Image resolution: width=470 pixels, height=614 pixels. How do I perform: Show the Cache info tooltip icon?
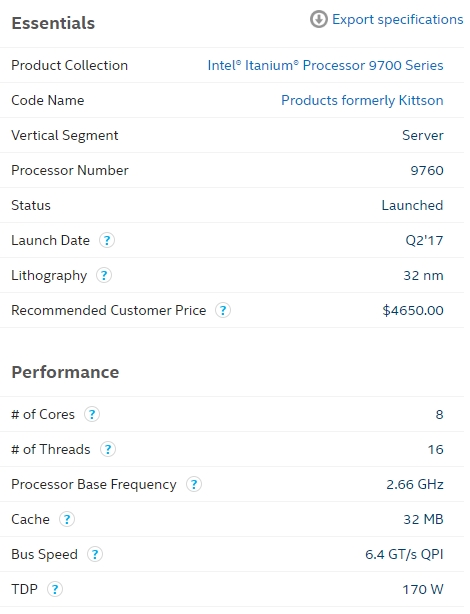point(67,519)
